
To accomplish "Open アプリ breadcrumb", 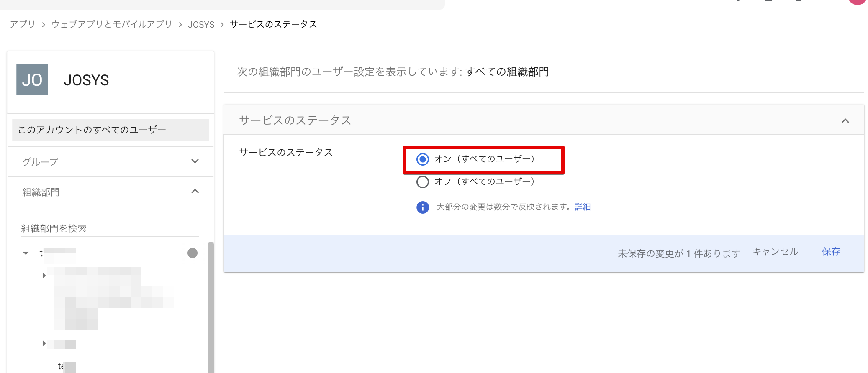I will pyautogui.click(x=23, y=24).
